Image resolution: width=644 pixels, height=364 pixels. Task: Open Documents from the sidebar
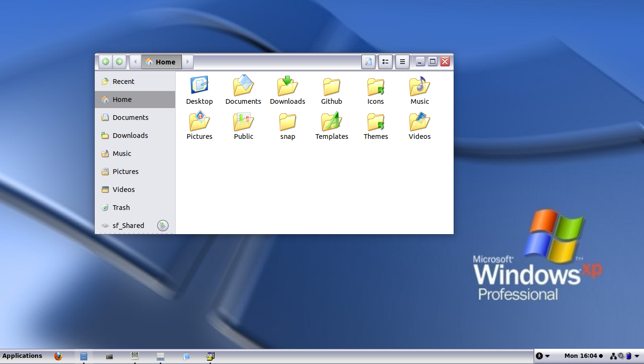(135, 118)
